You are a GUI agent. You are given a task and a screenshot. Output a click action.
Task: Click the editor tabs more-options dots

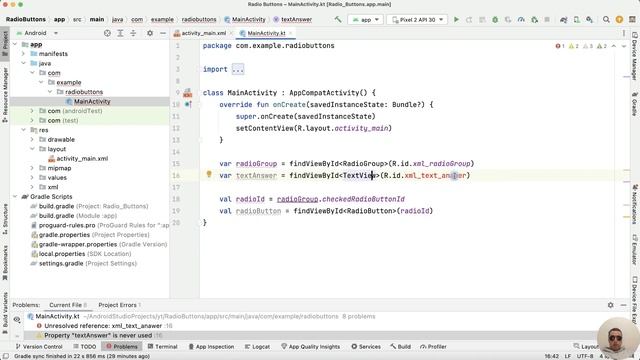coord(624,33)
